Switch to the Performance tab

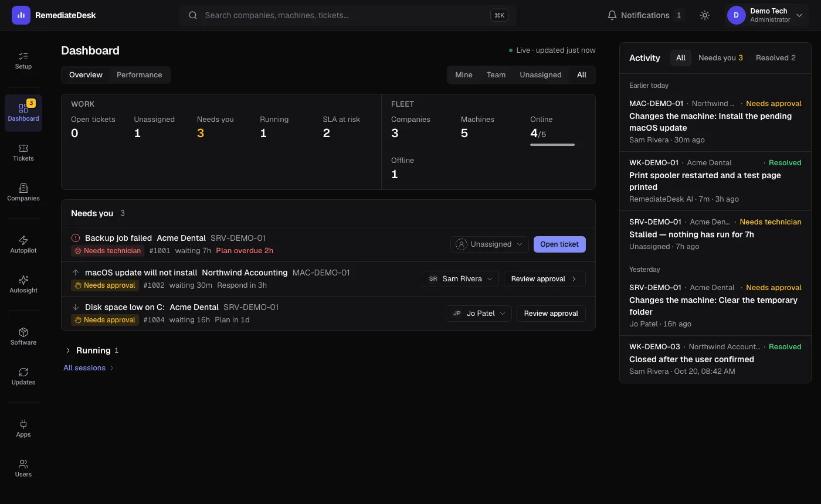click(139, 75)
